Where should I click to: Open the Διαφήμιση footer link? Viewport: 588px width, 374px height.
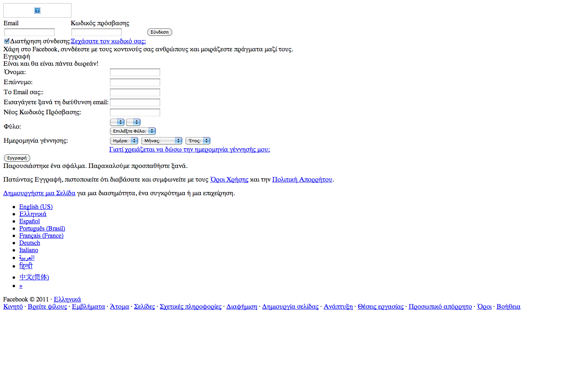click(242, 307)
